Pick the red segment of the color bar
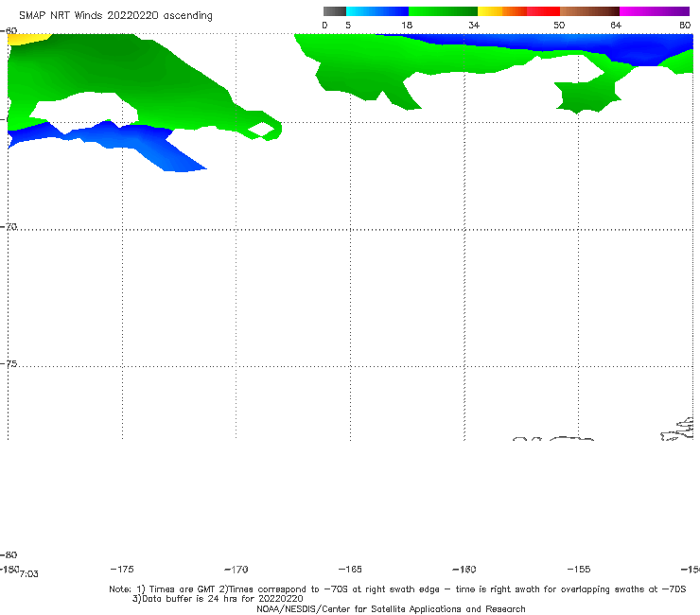The height and width of the screenshot is (615, 700). 543,11
